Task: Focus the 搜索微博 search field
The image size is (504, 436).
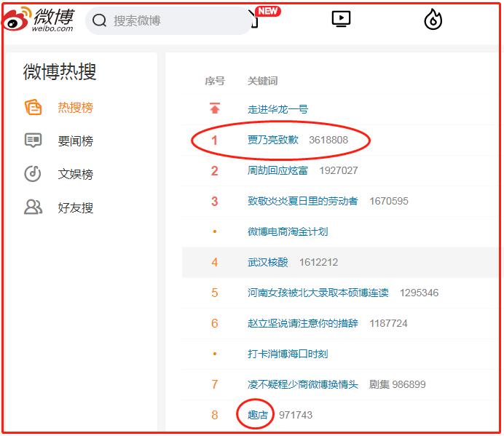Action: [x=169, y=21]
